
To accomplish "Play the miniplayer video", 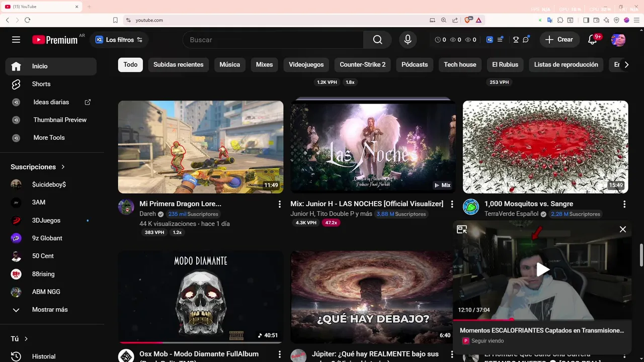I will coord(542,269).
